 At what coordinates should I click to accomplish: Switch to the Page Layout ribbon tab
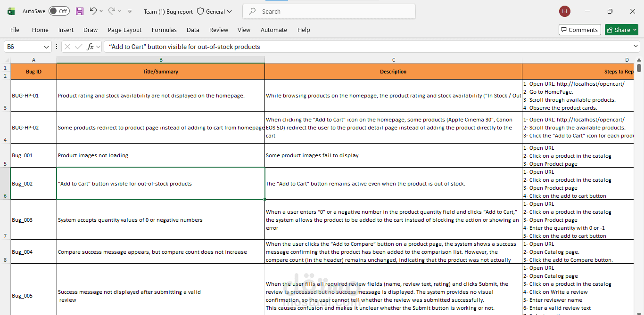point(124,30)
